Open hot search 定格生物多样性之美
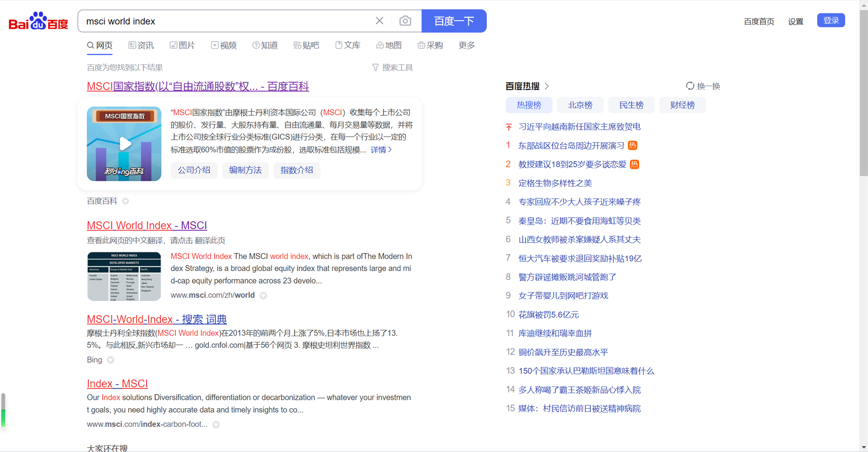The width and height of the screenshot is (868, 452). tap(555, 183)
